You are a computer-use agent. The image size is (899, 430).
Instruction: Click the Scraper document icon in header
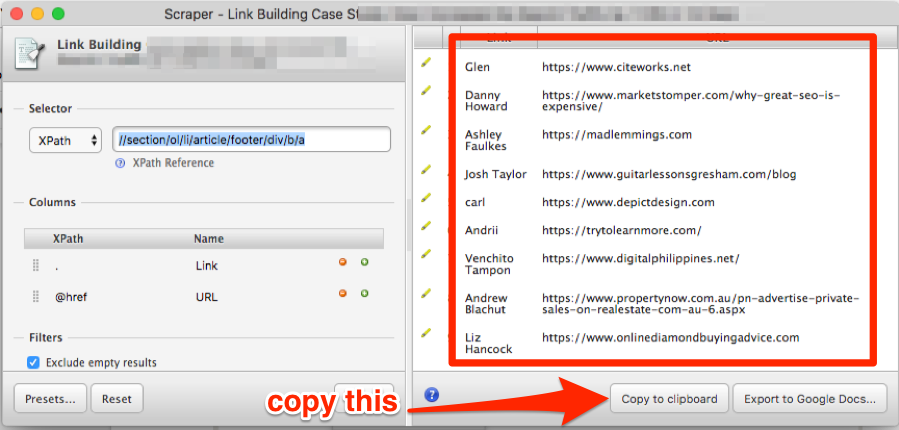tap(30, 53)
